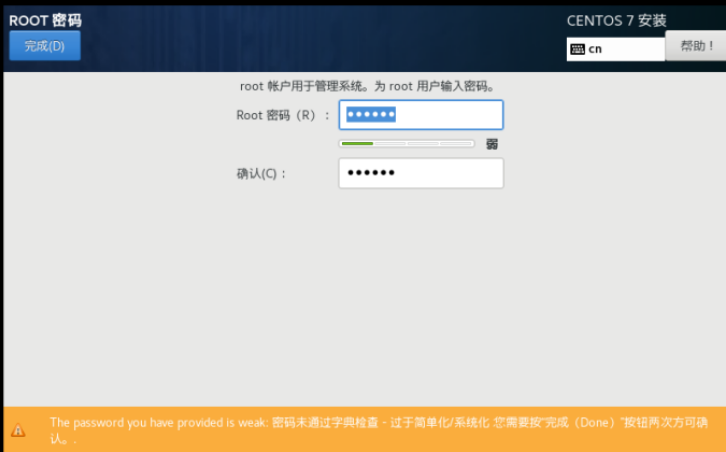Image resolution: width=726 pixels, height=452 pixels.
Task: Focus the Root 密码 password field
Action: tap(421, 115)
